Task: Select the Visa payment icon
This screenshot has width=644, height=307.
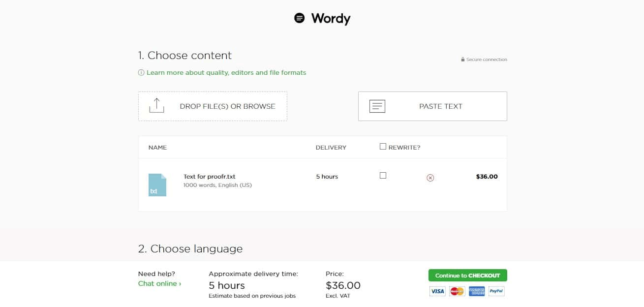Action: point(437,291)
